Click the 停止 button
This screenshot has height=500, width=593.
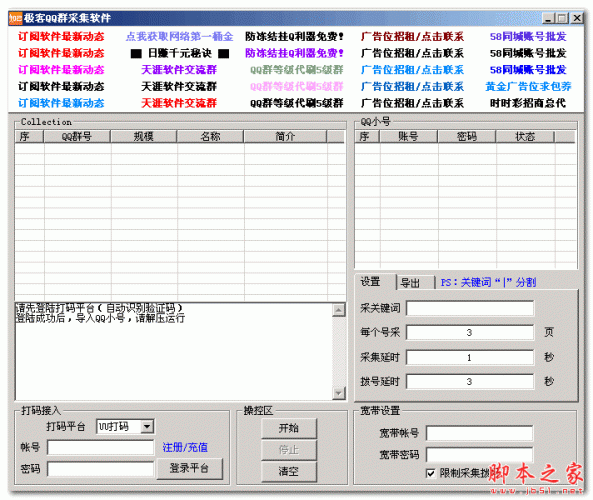click(289, 450)
